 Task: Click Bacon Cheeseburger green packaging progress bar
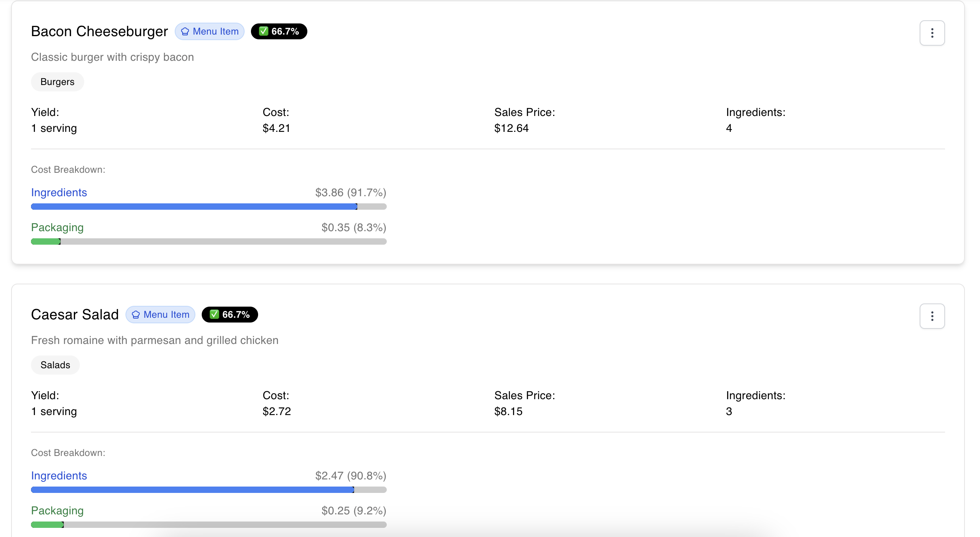point(46,241)
